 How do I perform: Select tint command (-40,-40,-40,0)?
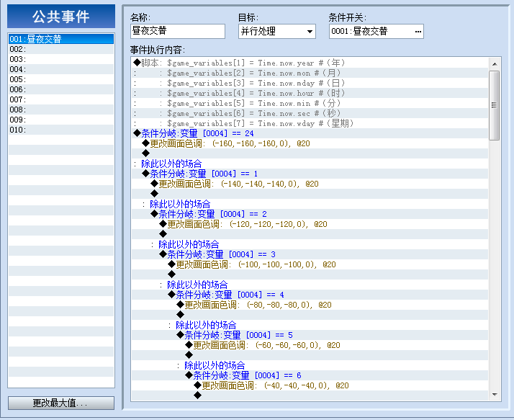(x=310, y=386)
